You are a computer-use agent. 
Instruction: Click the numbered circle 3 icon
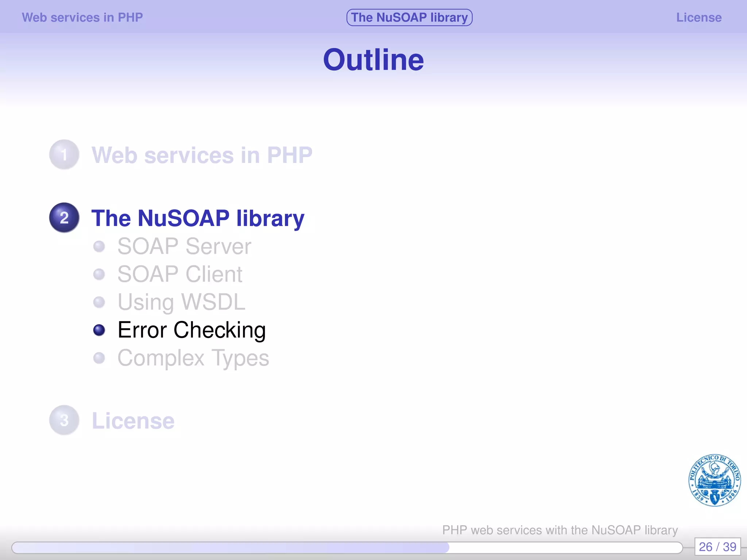click(64, 420)
